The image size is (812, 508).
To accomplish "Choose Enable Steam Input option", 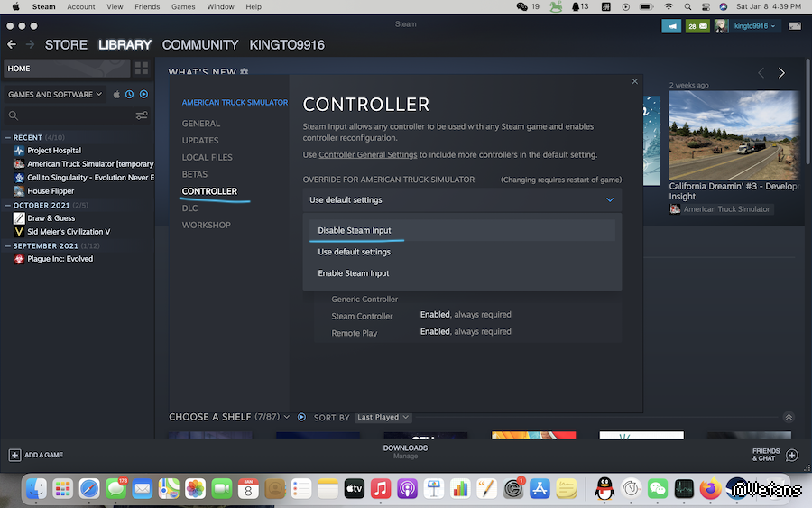I will 462,272.
